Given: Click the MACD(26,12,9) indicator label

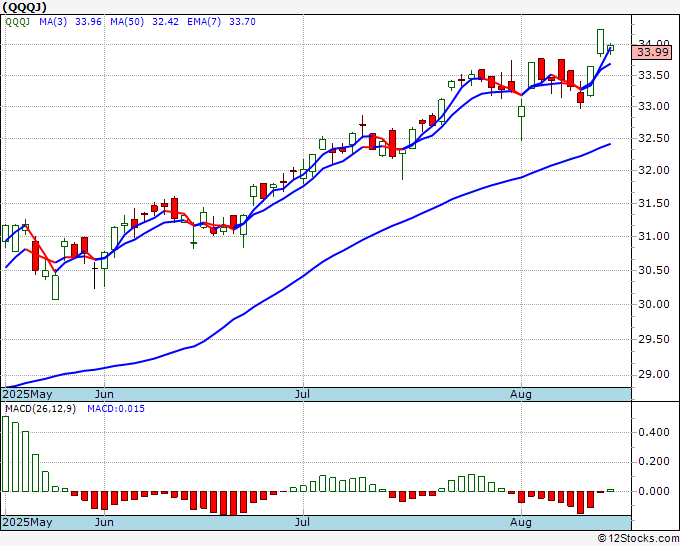Looking at the screenshot, I should [40, 409].
